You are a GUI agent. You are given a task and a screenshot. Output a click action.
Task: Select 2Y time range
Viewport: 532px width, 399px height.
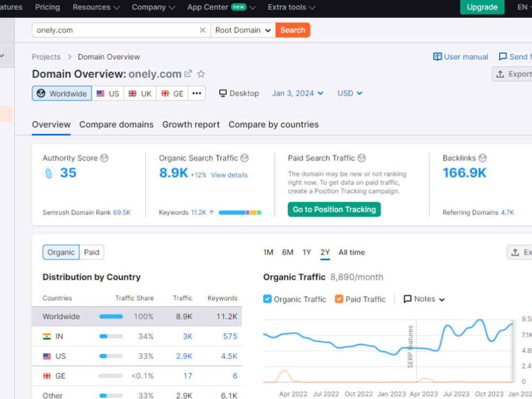pos(325,252)
